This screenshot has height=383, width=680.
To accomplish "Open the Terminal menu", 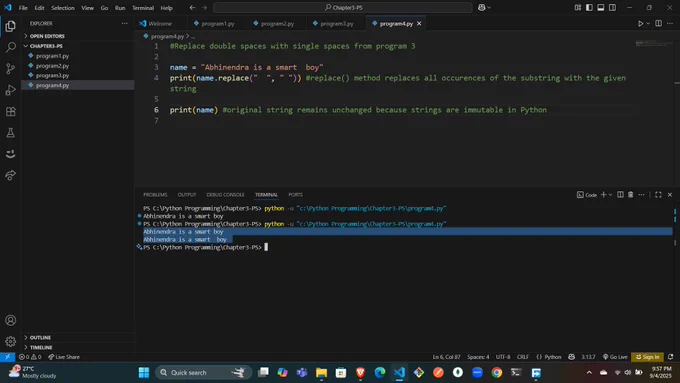I will point(143,8).
